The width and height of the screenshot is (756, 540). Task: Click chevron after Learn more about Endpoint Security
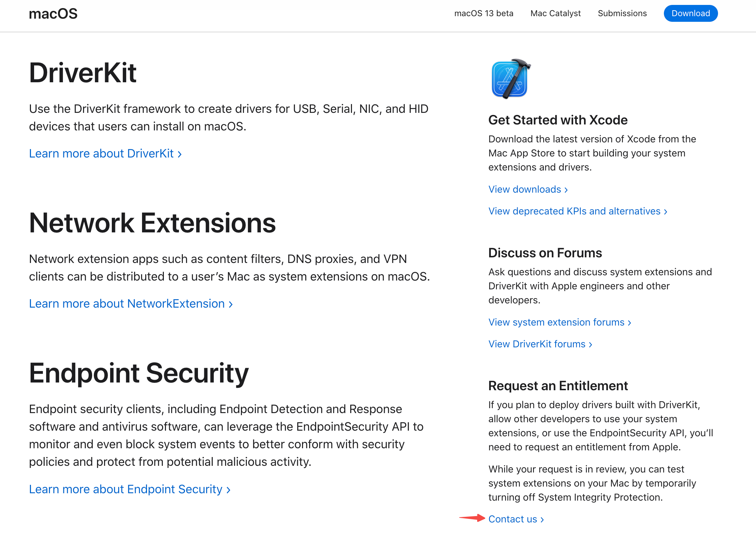click(x=229, y=490)
